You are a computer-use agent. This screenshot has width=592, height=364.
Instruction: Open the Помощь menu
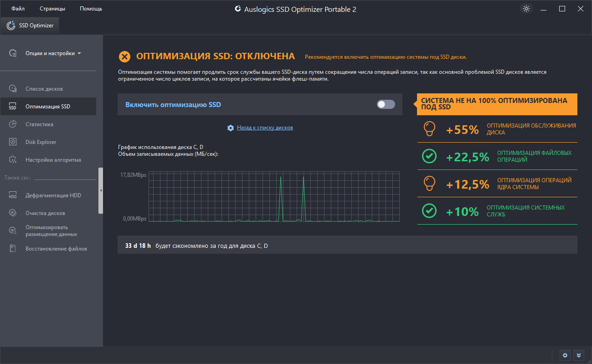pos(91,9)
